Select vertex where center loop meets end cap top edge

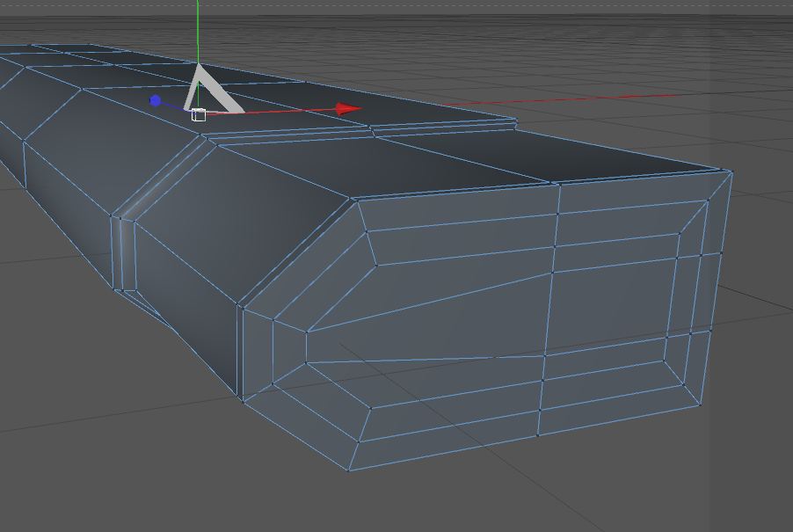[558, 185]
